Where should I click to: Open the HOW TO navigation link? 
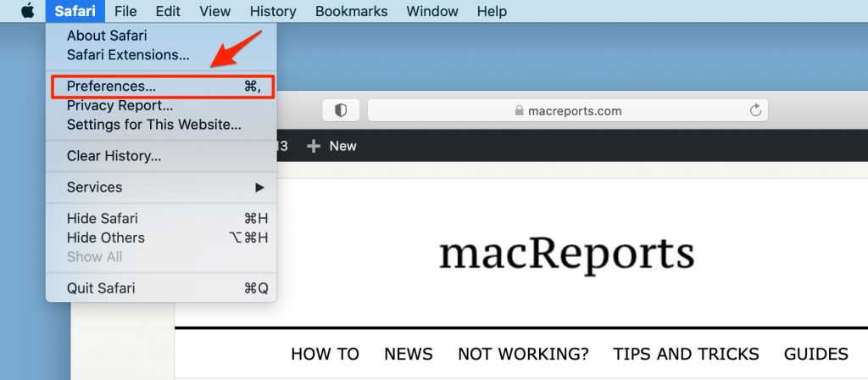tap(325, 354)
